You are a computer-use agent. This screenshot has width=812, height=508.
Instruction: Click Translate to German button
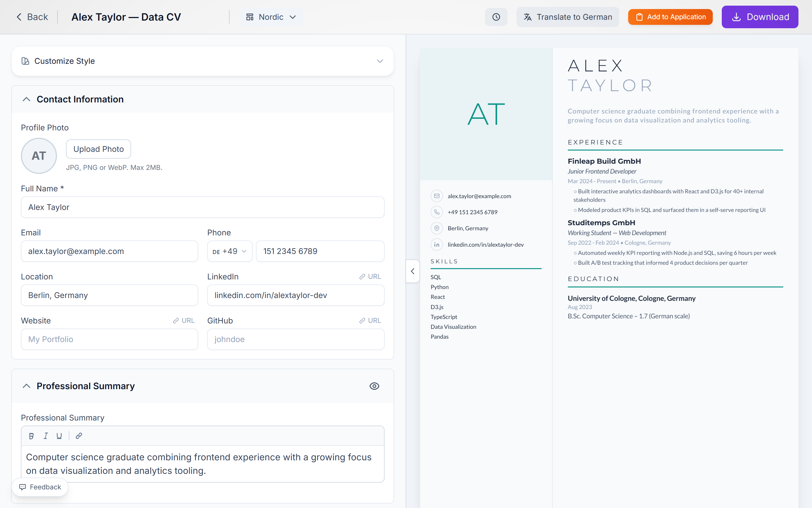[568, 17]
